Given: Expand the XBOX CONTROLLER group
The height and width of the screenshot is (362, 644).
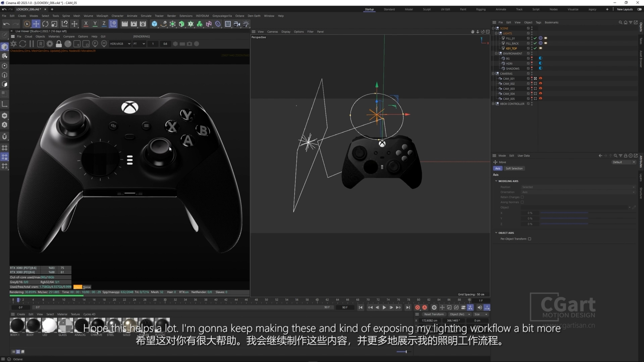Looking at the screenshot, I should pyautogui.click(x=493, y=104).
